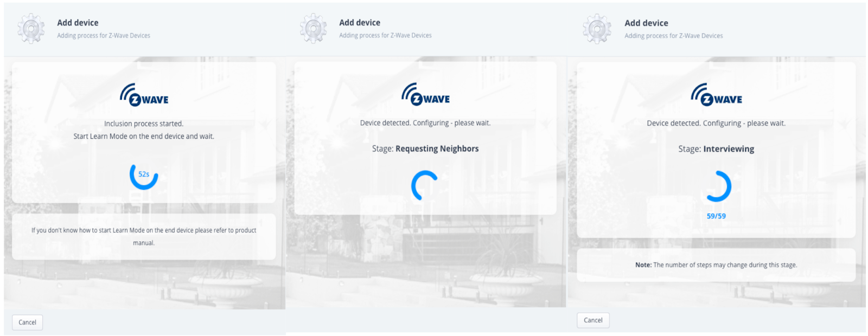Click 'Device detected' message in Requesting Neighbors panel
868x336 pixels.
coord(425,123)
